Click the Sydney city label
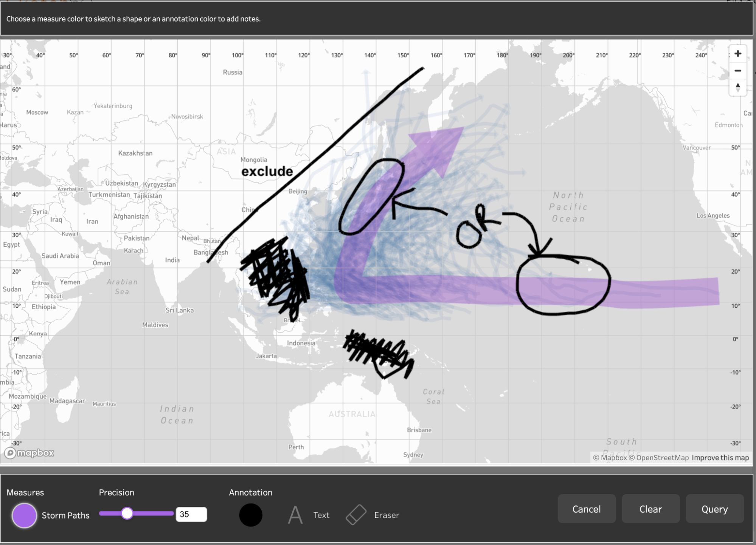The height and width of the screenshot is (545, 756). (x=413, y=455)
